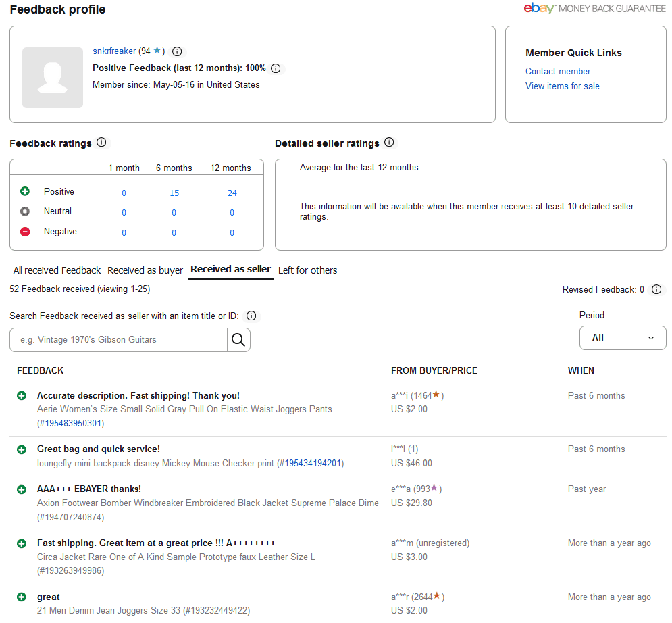The height and width of the screenshot is (623, 672).
Task: Click the star next to a***r (2644)
Action: (x=437, y=595)
